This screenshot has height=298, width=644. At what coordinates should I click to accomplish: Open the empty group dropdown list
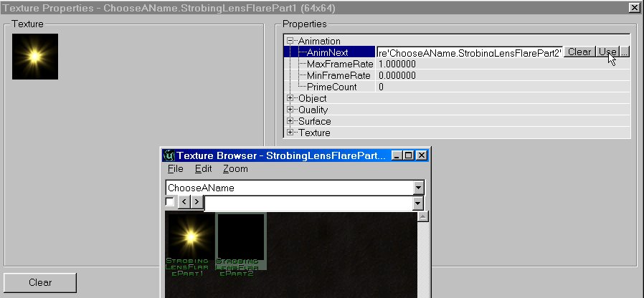tap(418, 203)
